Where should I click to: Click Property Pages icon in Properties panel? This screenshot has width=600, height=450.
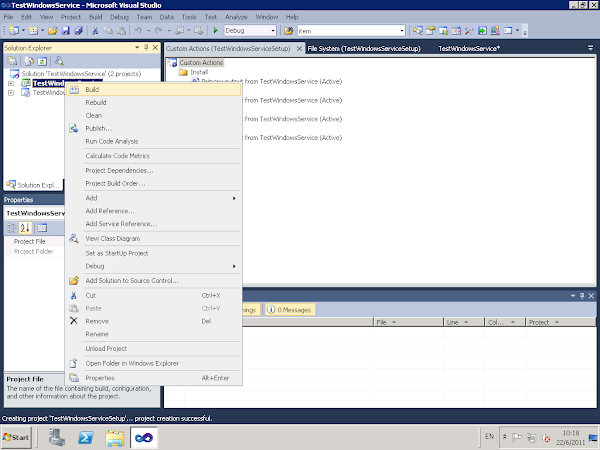42,228
